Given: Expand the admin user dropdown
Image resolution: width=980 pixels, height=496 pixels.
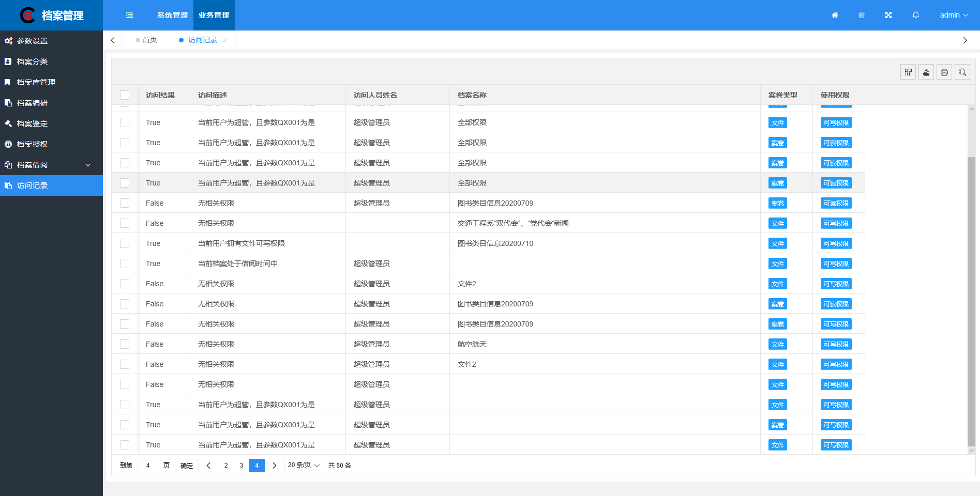Looking at the screenshot, I should pyautogui.click(x=953, y=15).
